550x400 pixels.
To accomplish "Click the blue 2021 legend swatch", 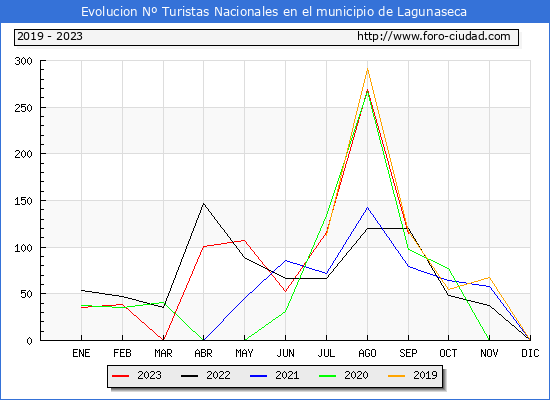I will coord(259,376).
